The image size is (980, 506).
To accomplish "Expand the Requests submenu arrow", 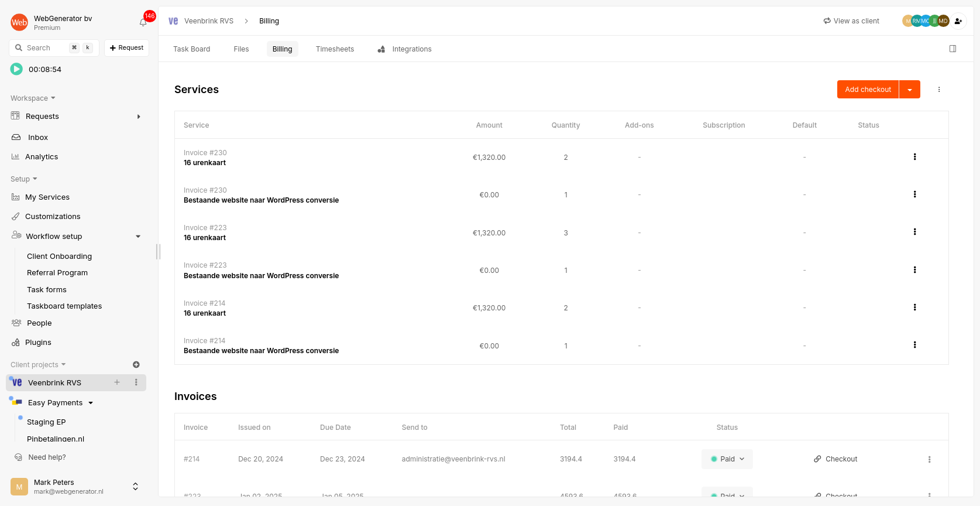I will click(x=139, y=117).
